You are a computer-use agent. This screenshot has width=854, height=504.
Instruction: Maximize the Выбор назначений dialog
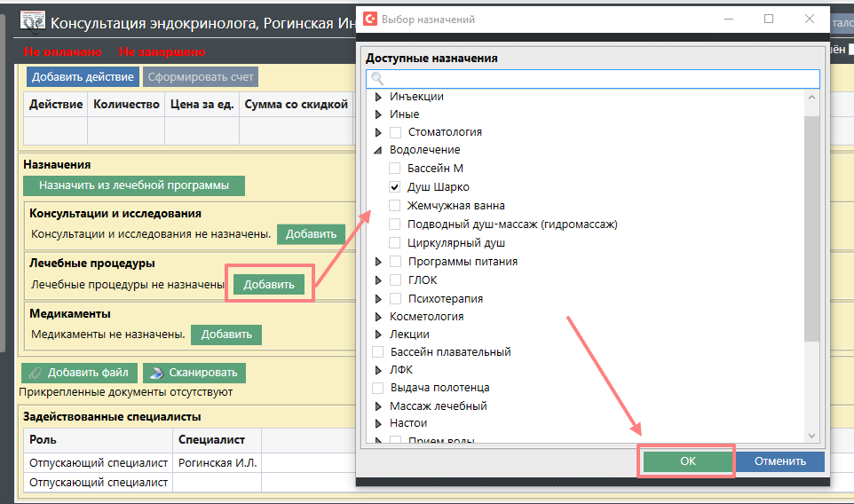[769, 19]
